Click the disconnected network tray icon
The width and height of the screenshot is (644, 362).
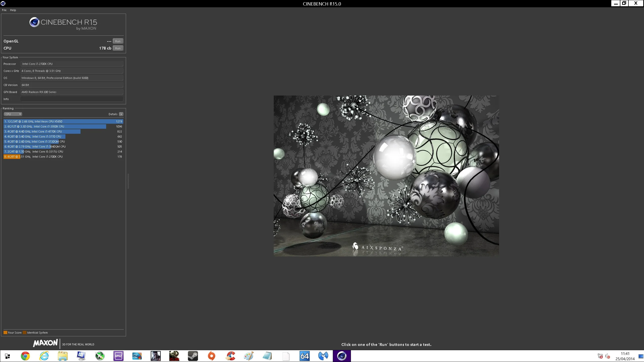(600, 356)
